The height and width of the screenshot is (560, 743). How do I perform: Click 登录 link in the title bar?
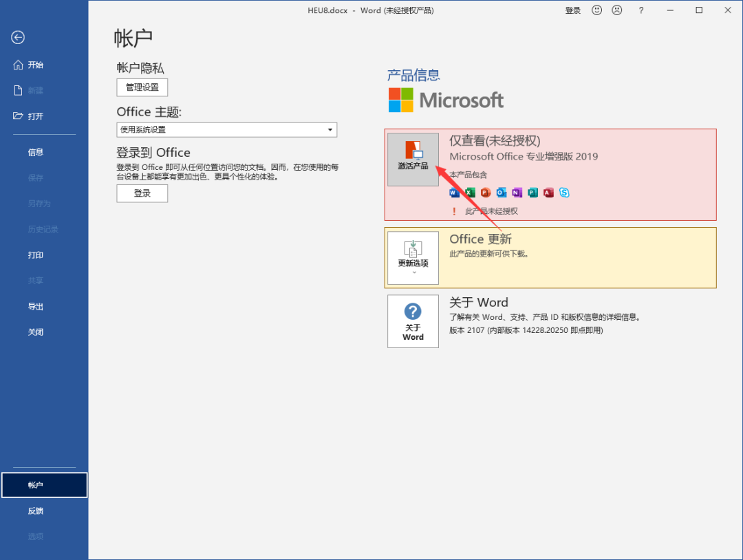(572, 10)
